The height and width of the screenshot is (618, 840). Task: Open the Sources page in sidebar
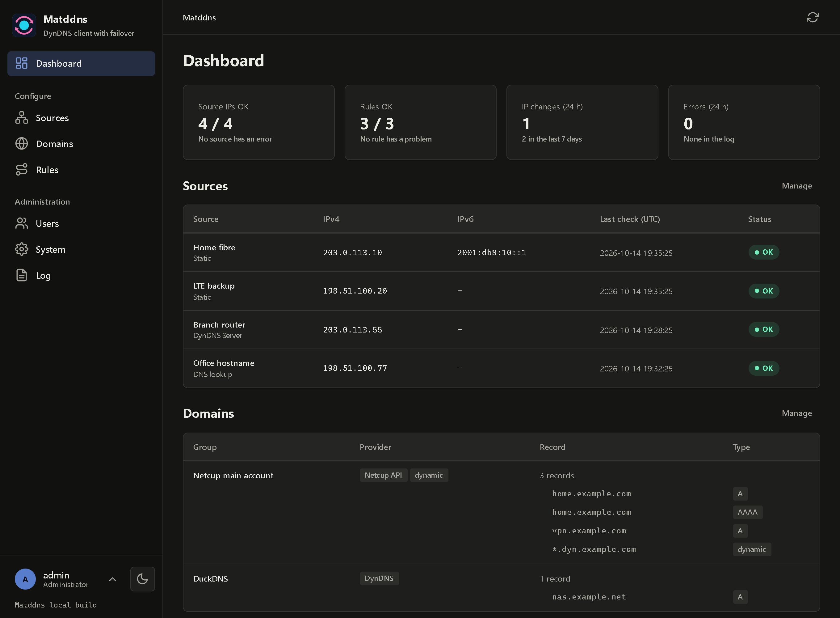click(x=81, y=118)
